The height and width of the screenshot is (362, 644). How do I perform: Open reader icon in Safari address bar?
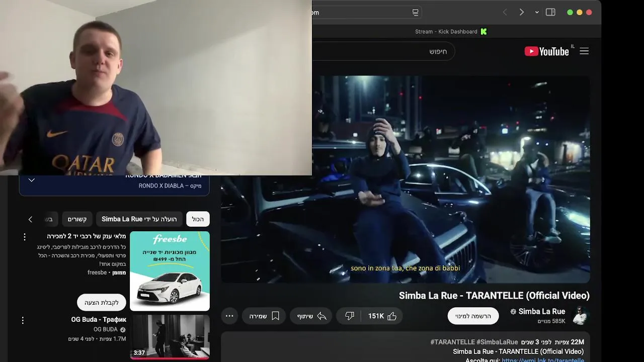(415, 12)
